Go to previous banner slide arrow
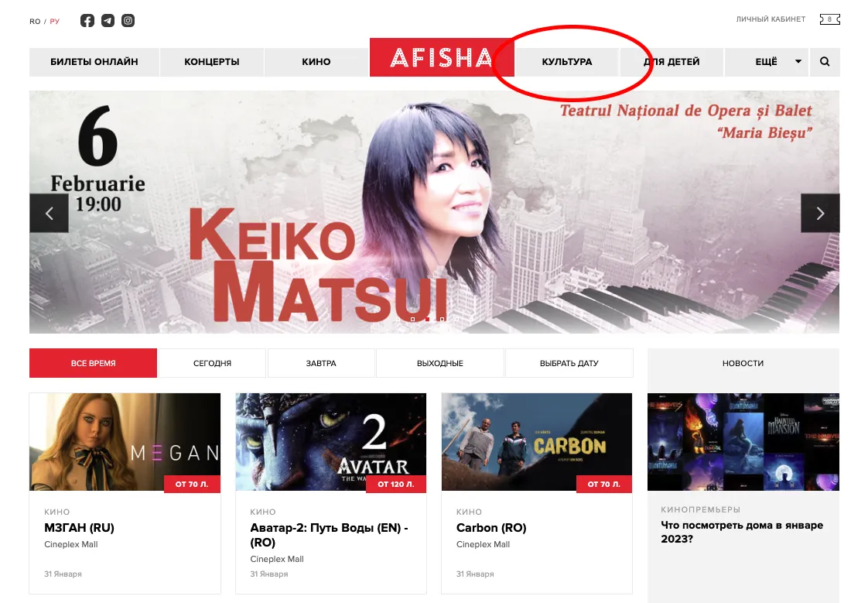The image size is (868, 603). (x=50, y=213)
